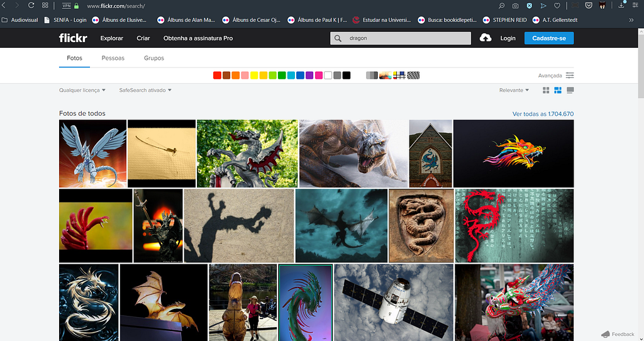Click the Flickr logo

coord(73,38)
